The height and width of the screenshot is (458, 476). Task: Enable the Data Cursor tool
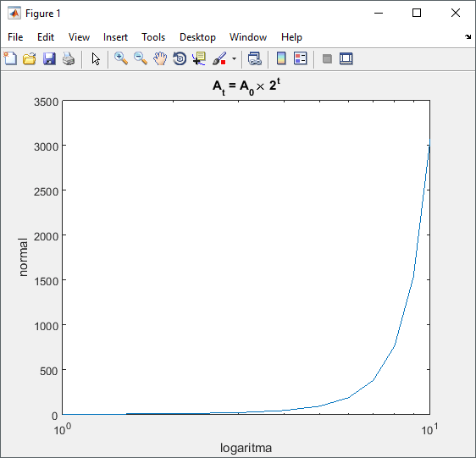(199, 58)
